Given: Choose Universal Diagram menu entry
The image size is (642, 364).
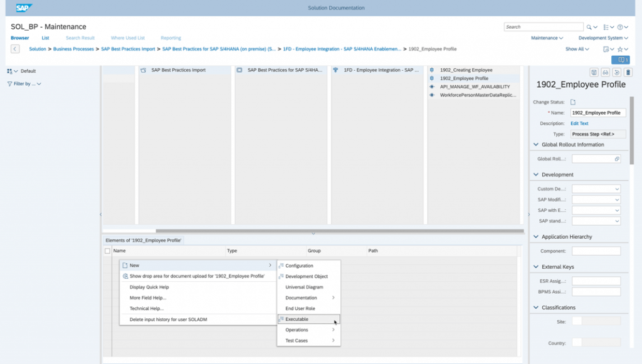Looking at the screenshot, I should point(308,287).
